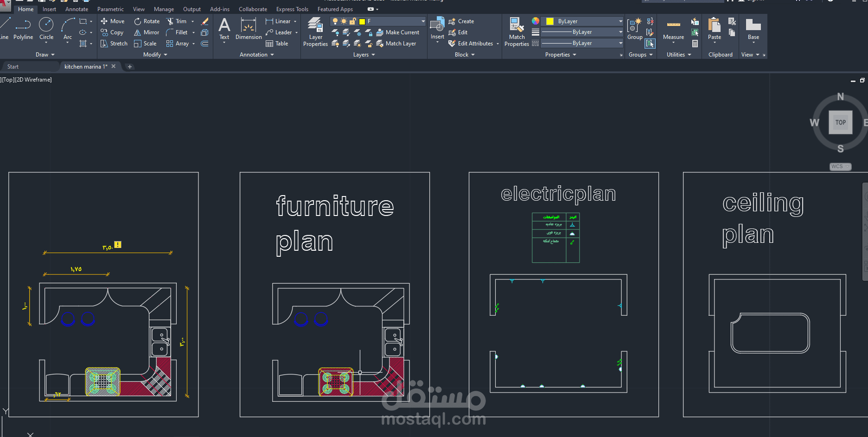868x437 pixels.
Task: Click Create block button
Action: [461, 21]
